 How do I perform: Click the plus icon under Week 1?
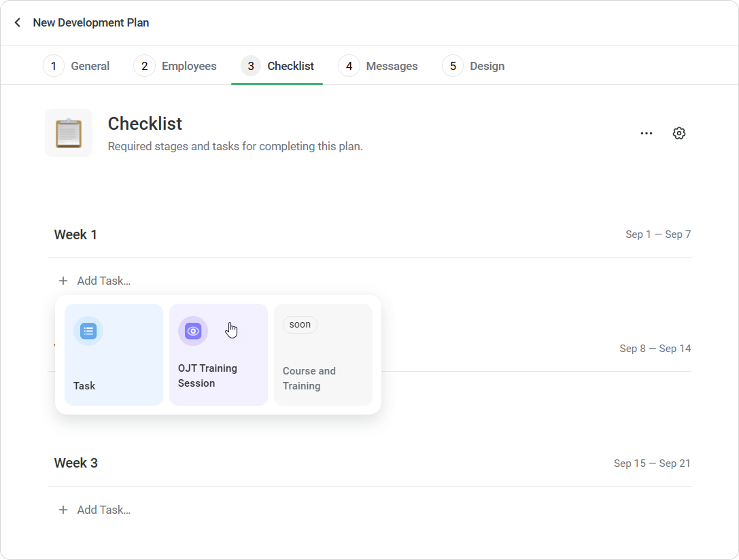(63, 281)
